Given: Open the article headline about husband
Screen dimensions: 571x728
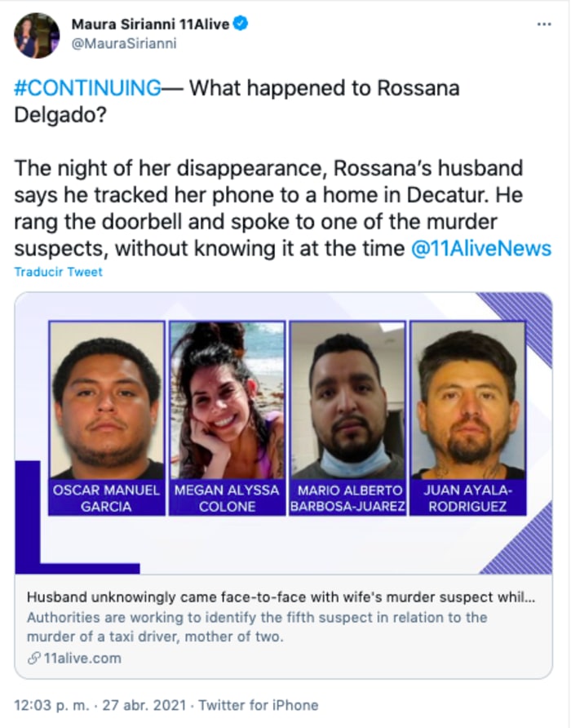Looking at the screenshot, I should [x=281, y=597].
